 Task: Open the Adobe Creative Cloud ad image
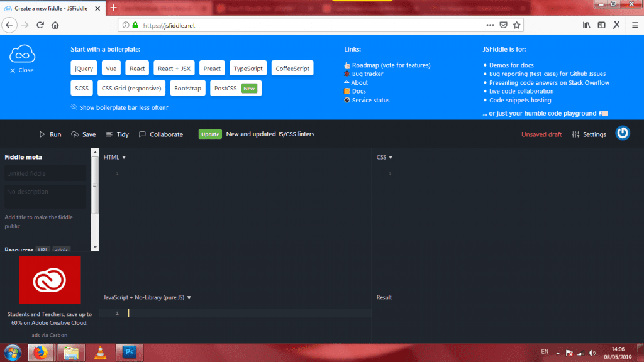pos(49,280)
